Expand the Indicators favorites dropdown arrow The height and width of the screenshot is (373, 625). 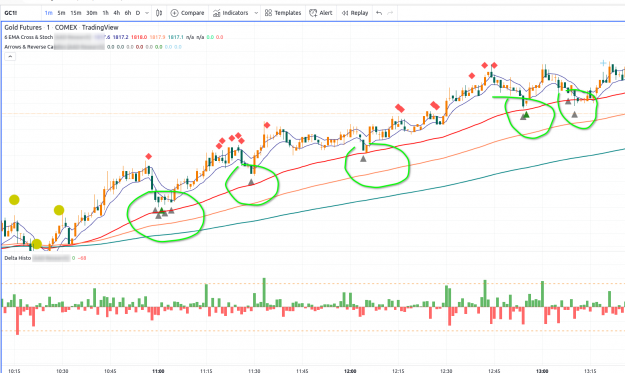(x=256, y=13)
